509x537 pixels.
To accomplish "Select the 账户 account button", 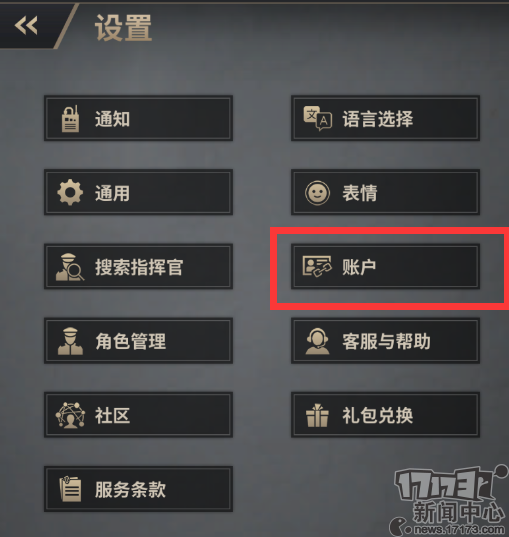I will (385, 266).
